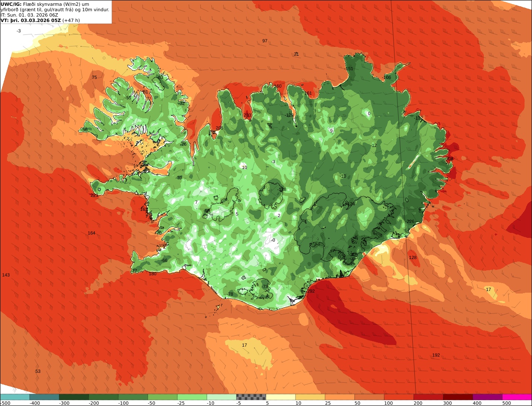Viewport: 532px width, 406px height.
Task: Click the dark teal -400 to -300 legend swatch
Action: point(44,397)
